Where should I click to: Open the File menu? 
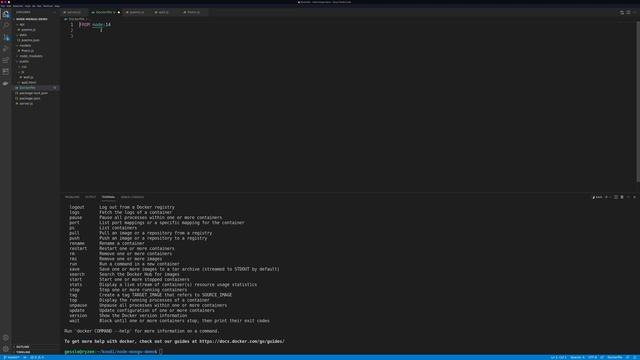[x=3, y=6]
